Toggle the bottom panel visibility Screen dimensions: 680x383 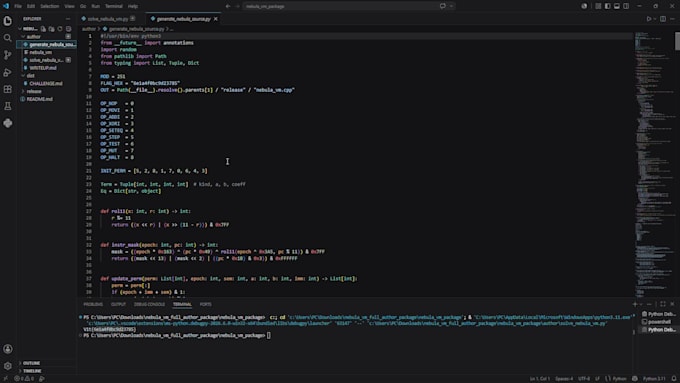(617, 6)
